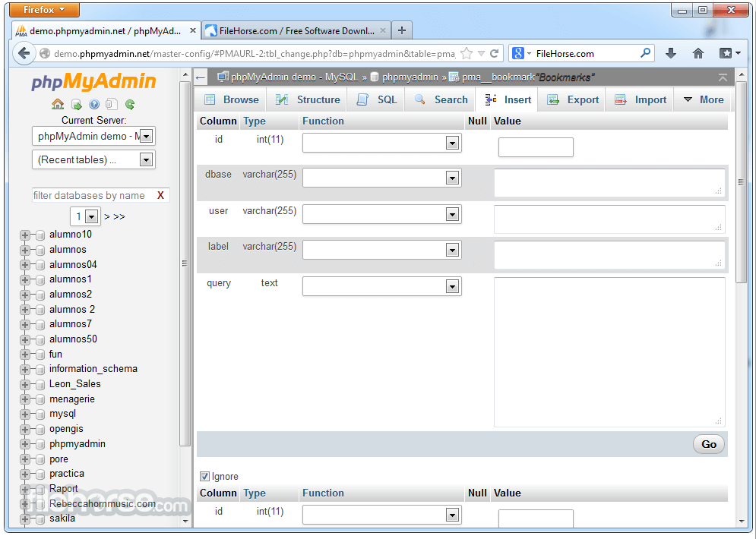This screenshot has width=756, height=539.
Task: Click in the dbase value textarea
Action: pos(609,182)
